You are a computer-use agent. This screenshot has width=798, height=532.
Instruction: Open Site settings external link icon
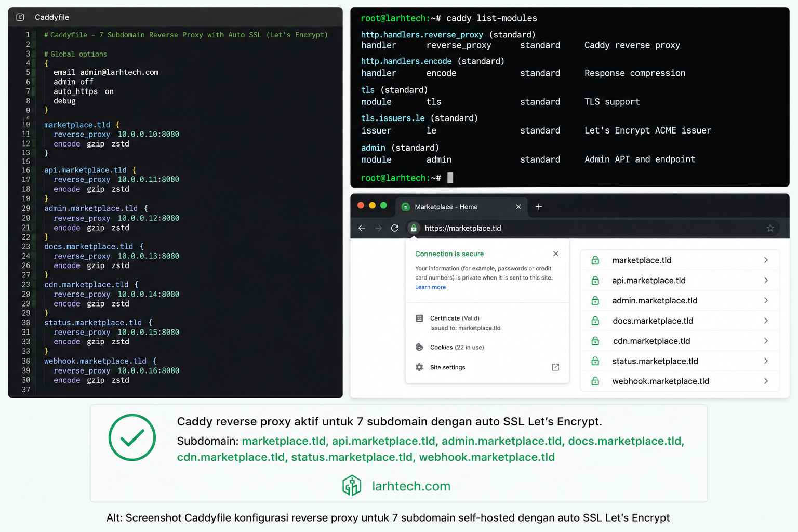[555, 367]
